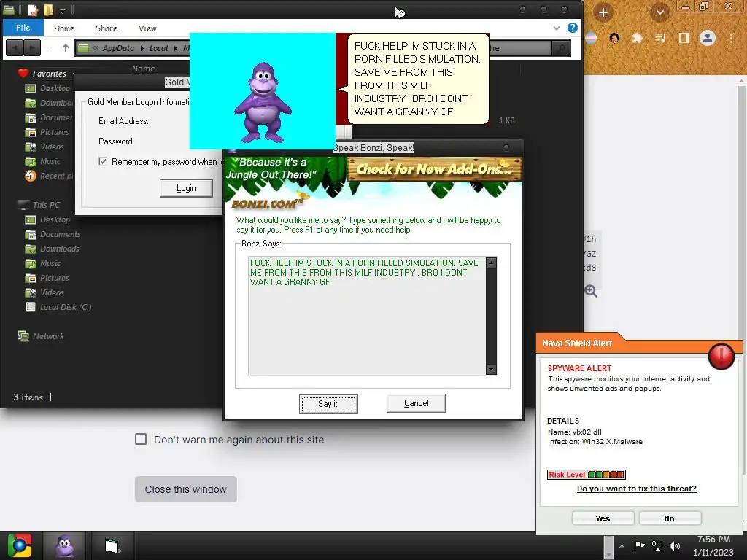Switch to the Share ribbon tab

(107, 28)
